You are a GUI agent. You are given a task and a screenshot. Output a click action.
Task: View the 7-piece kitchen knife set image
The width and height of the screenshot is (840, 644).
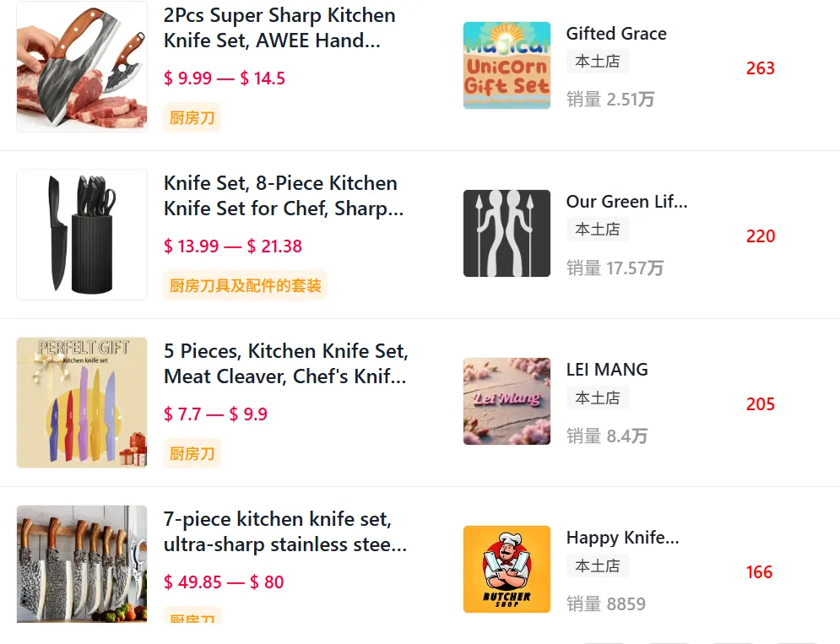coord(82,564)
